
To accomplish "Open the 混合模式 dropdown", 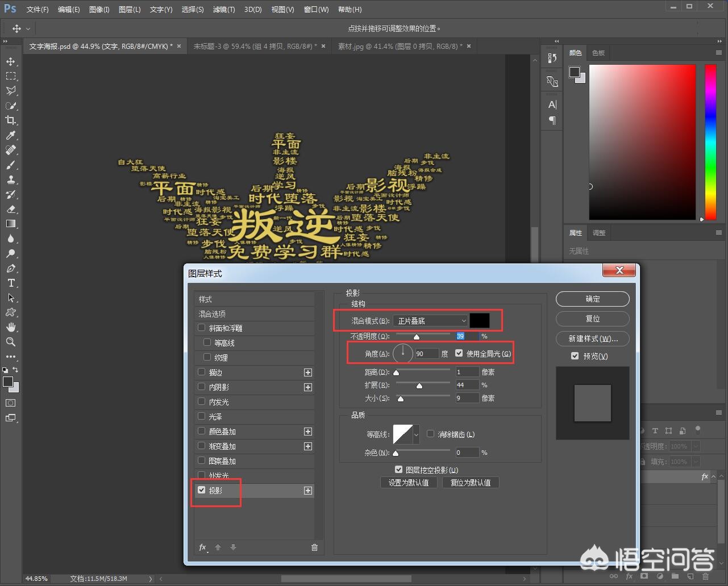I will (x=431, y=321).
